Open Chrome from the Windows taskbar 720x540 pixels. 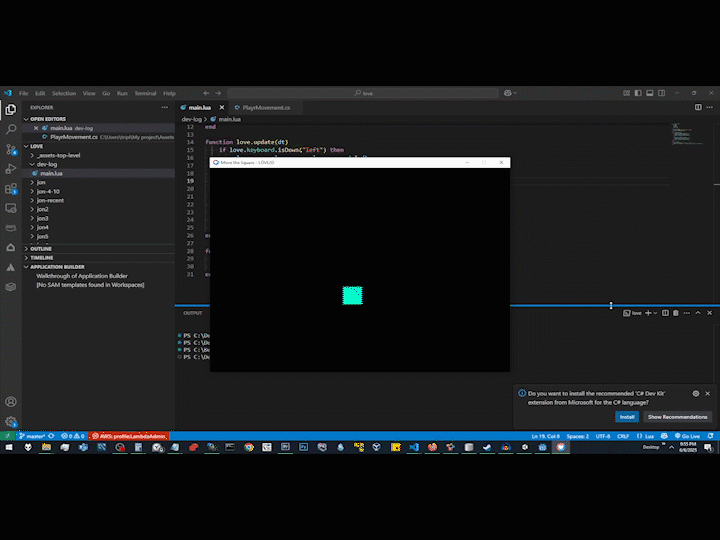[x=248, y=447]
